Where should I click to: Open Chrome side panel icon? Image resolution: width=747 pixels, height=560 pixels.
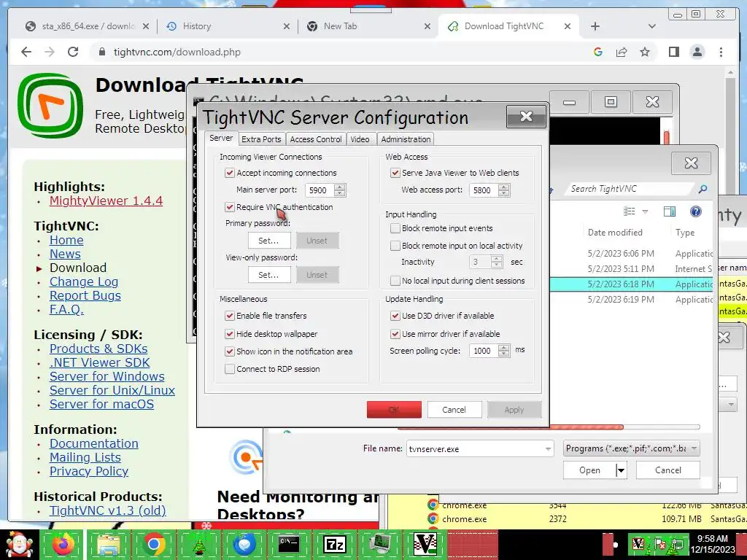click(673, 52)
